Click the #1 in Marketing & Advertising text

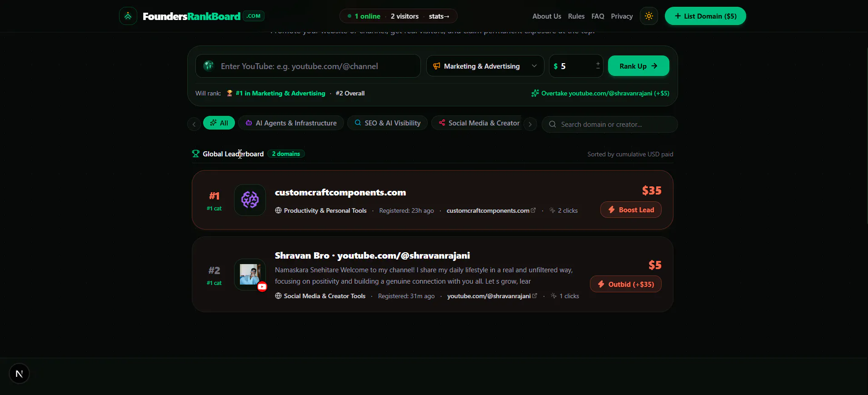pos(280,93)
